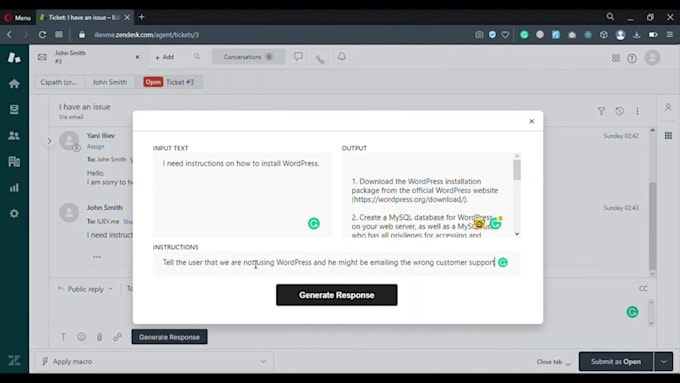Open the notifications bell icon
Image resolution: width=680 pixels, height=383 pixels.
tap(342, 57)
